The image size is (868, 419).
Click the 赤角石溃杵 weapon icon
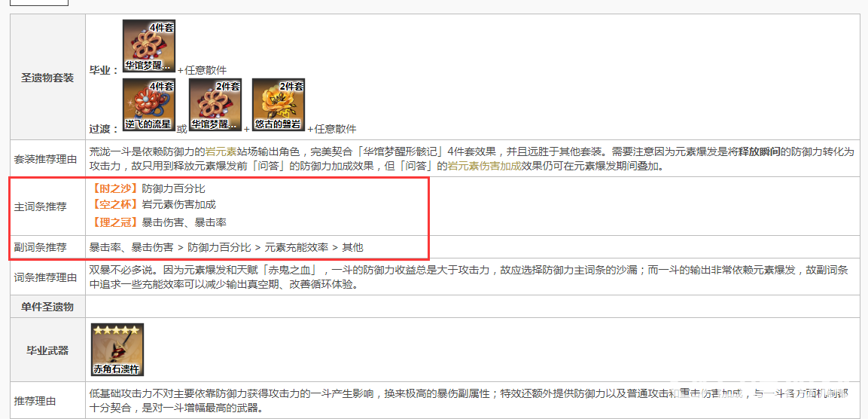(117, 350)
